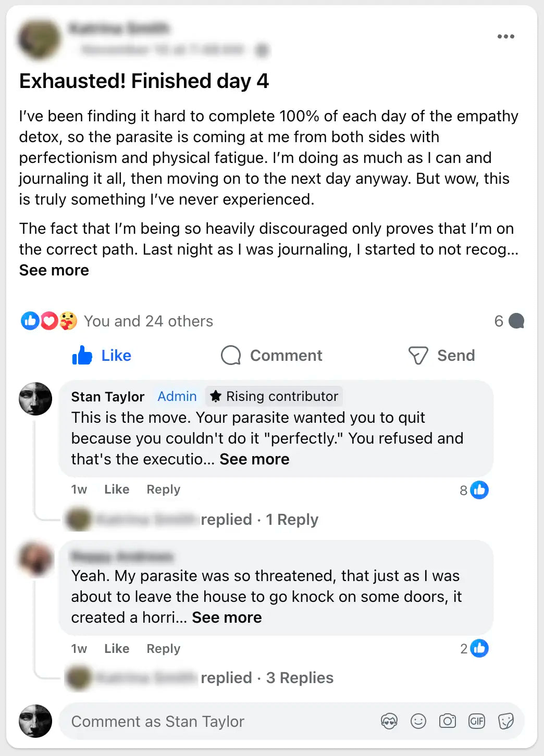
Task: Expand Stan Taylor's comment with See more
Action: click(254, 459)
